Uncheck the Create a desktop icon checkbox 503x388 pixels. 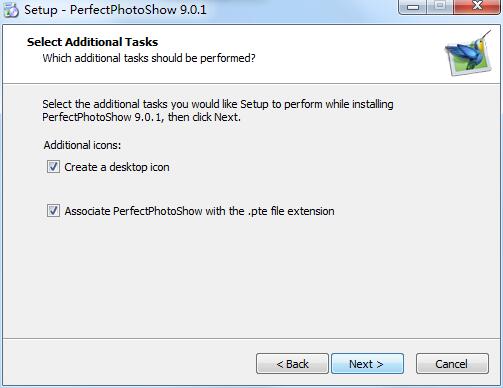[x=53, y=167]
